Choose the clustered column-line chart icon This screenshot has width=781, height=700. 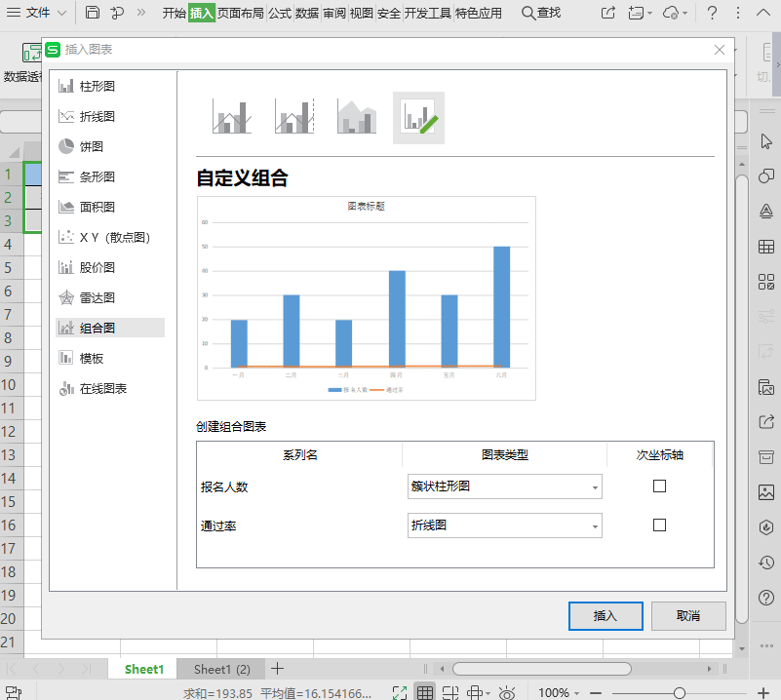pos(232,116)
